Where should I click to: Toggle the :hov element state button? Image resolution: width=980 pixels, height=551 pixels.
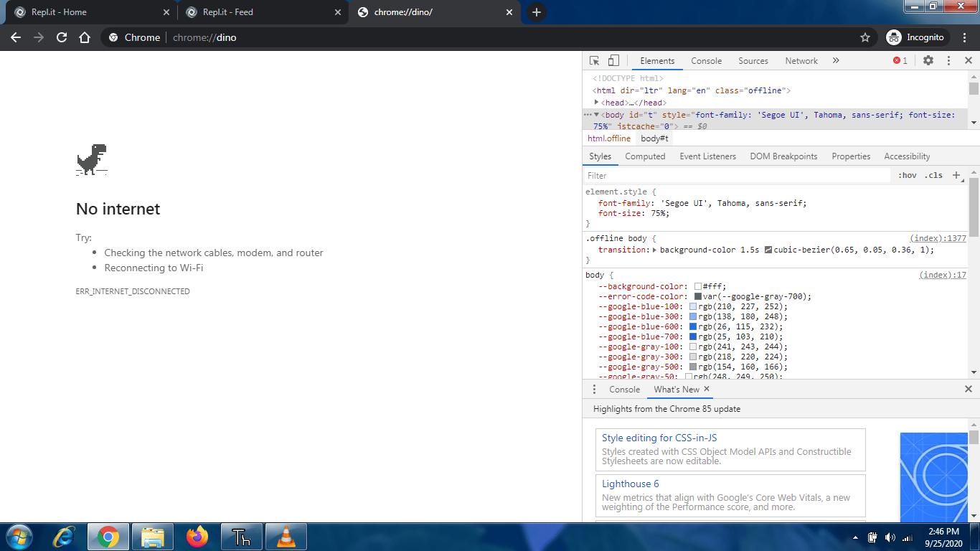(x=908, y=176)
